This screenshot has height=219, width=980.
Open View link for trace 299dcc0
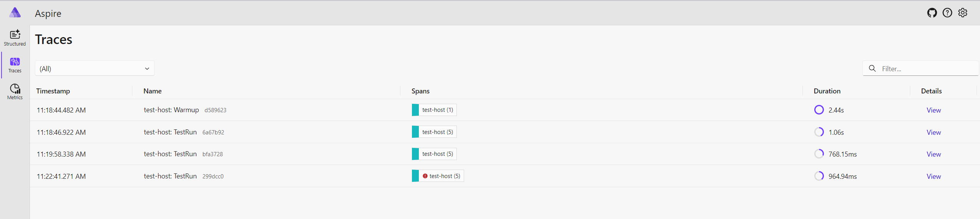[x=934, y=177]
